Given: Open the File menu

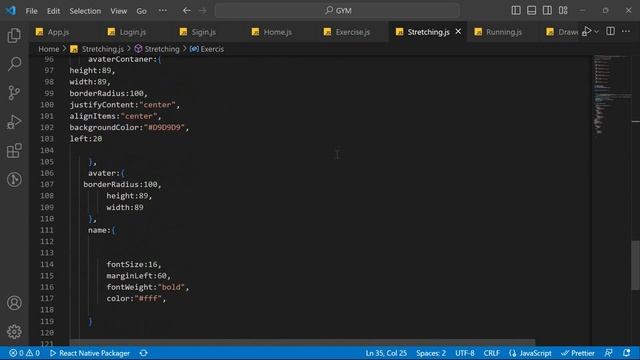Looking at the screenshot, I should coord(31,11).
